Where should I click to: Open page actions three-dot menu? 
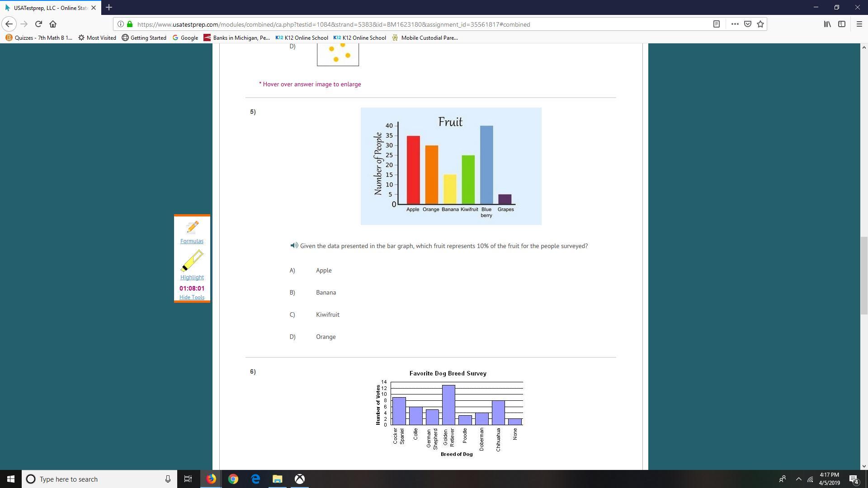(x=735, y=24)
